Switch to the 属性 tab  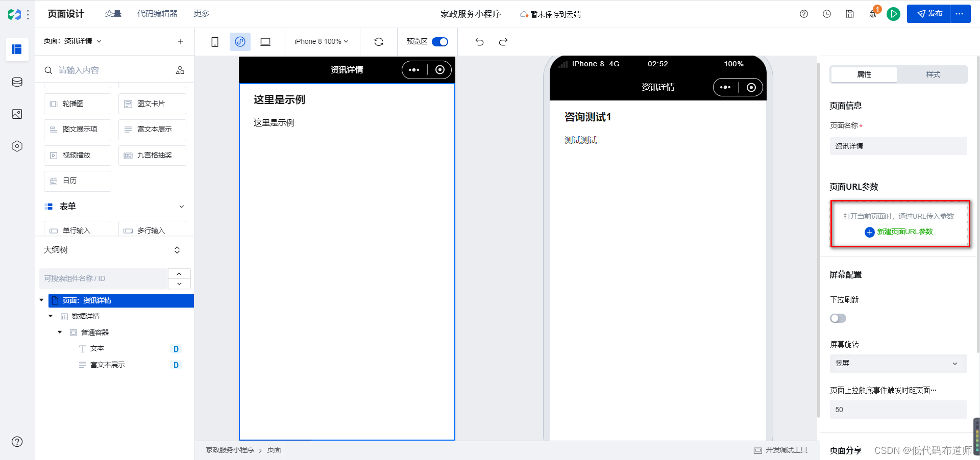click(x=864, y=74)
